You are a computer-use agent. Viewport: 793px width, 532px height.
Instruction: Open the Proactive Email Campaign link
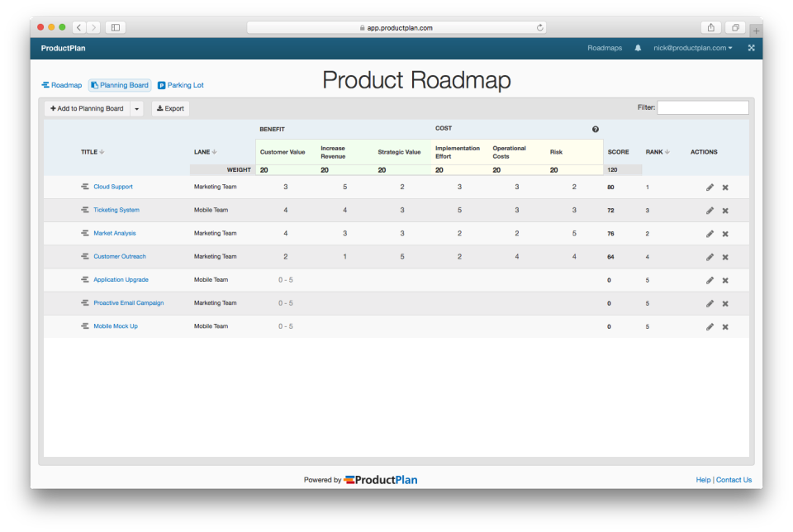pos(129,303)
